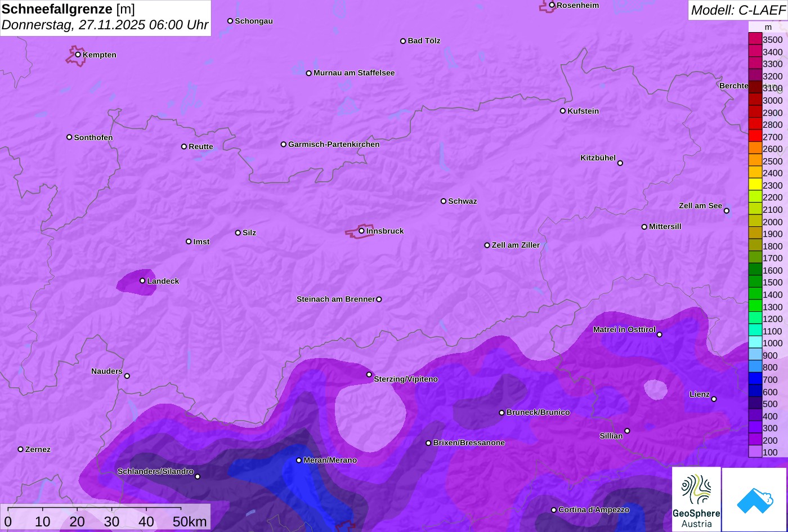Click the Modell: C-LAEF label
The width and height of the screenshot is (788, 532).
pos(737,10)
